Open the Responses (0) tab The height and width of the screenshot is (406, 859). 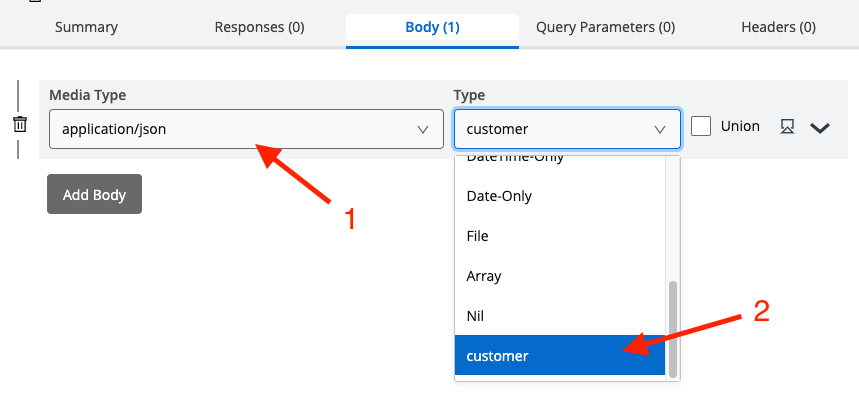(259, 27)
